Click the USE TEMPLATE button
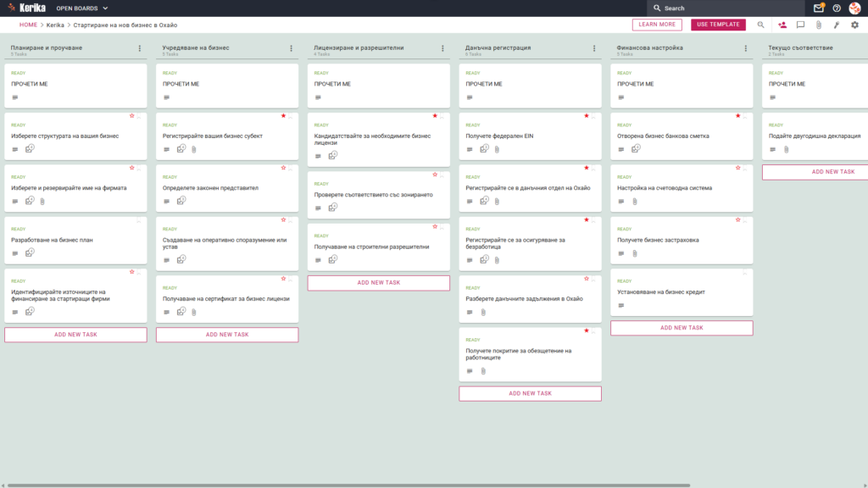868x488 pixels. click(x=718, y=25)
